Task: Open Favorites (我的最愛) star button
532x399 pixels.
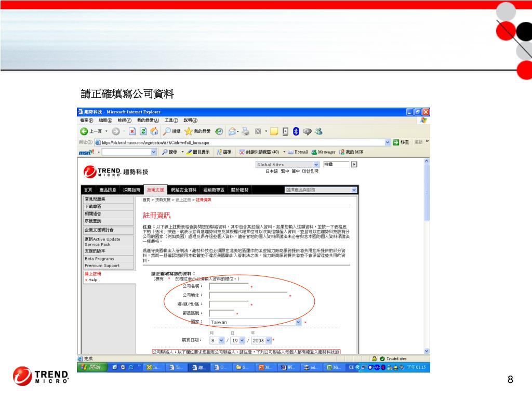Action: coord(197,131)
